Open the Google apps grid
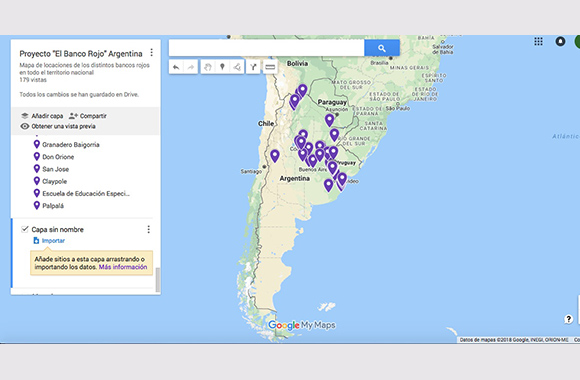 [538, 41]
